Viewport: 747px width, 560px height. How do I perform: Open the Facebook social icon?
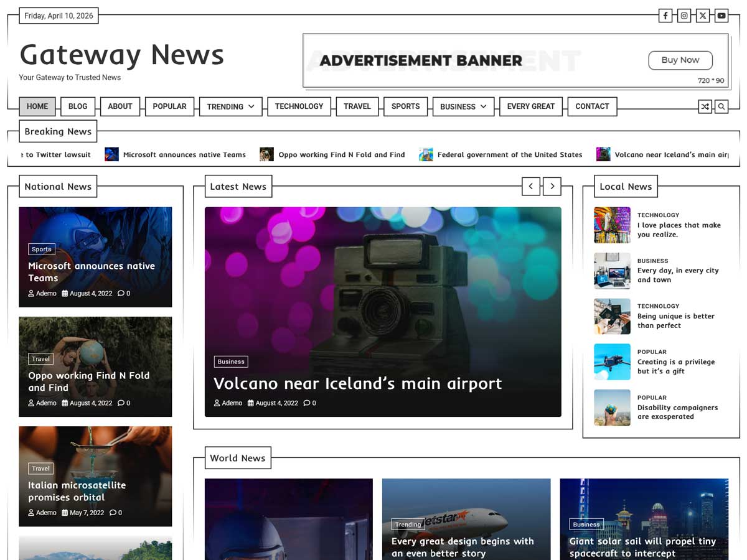point(665,16)
